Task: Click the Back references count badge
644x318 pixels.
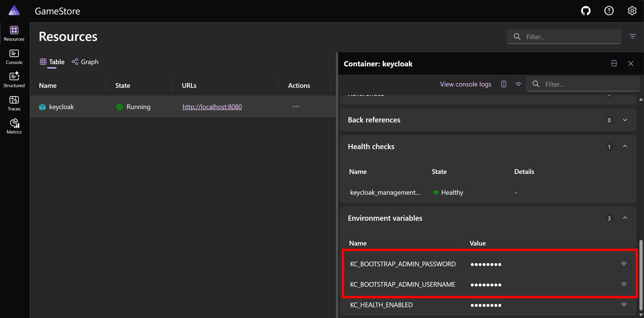Action: click(609, 120)
